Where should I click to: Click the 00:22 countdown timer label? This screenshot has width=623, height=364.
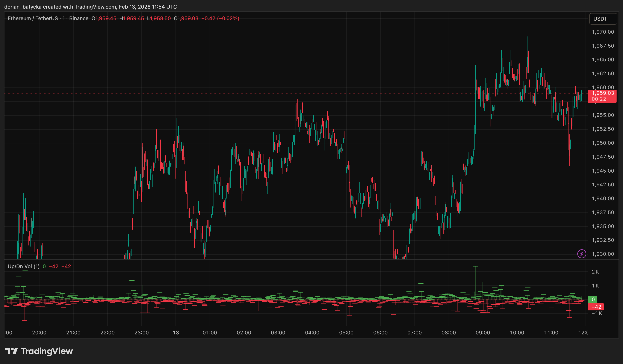tap(599, 99)
